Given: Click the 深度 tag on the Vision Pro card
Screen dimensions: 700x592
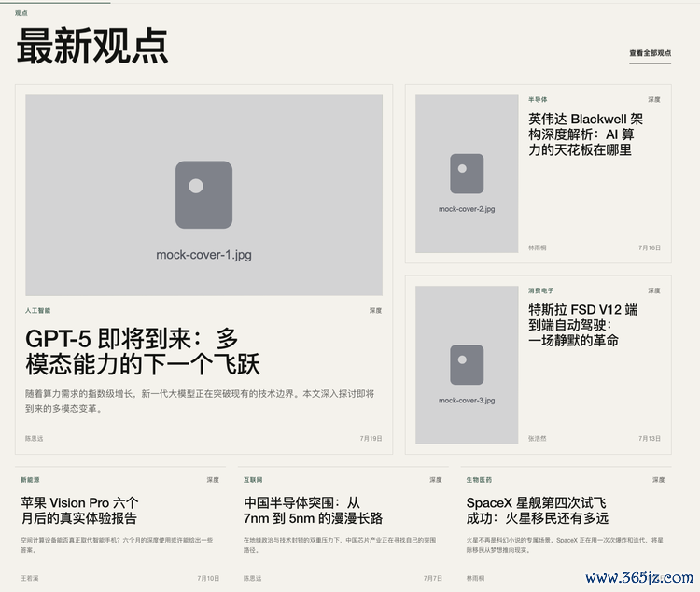Looking at the screenshot, I should [x=213, y=480].
